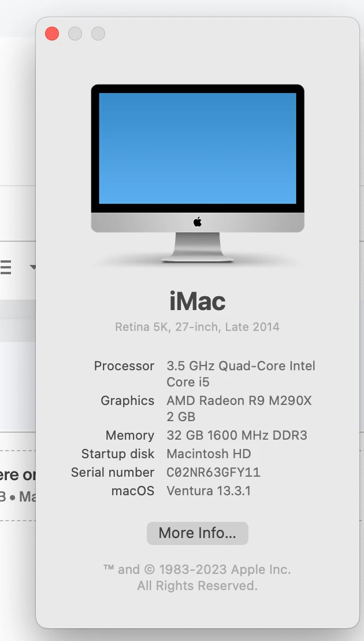
Task: Click the list view icon in the background window
Action: (x=6, y=267)
